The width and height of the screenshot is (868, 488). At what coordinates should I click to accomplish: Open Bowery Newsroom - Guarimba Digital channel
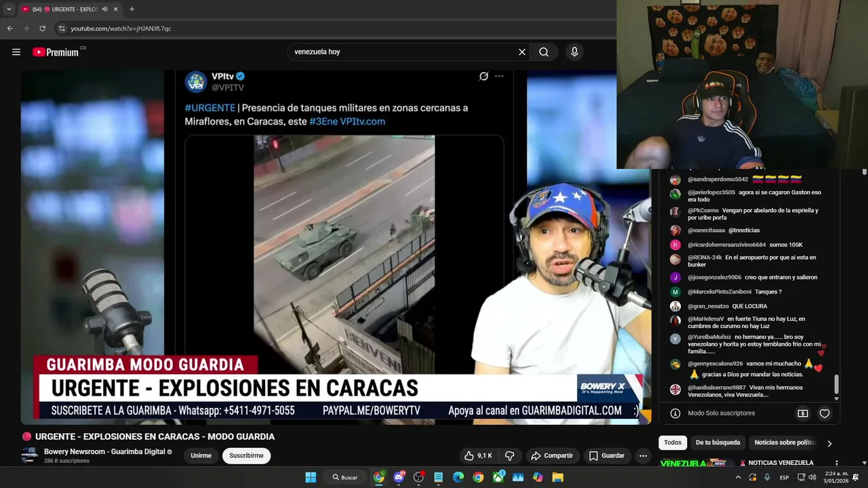104,452
